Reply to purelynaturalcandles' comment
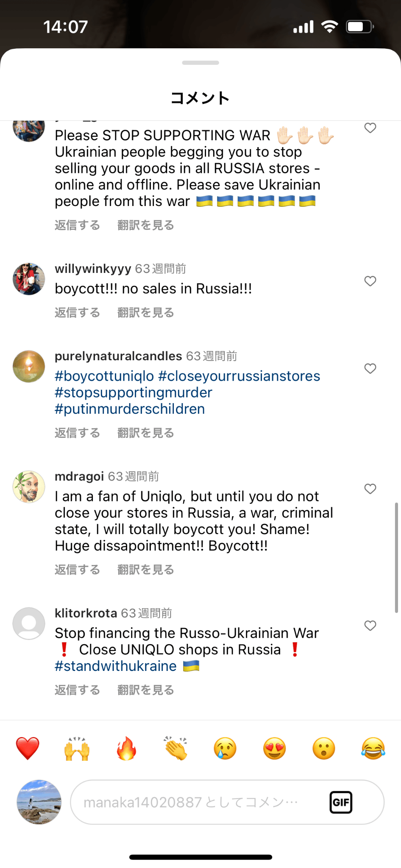 77,433
